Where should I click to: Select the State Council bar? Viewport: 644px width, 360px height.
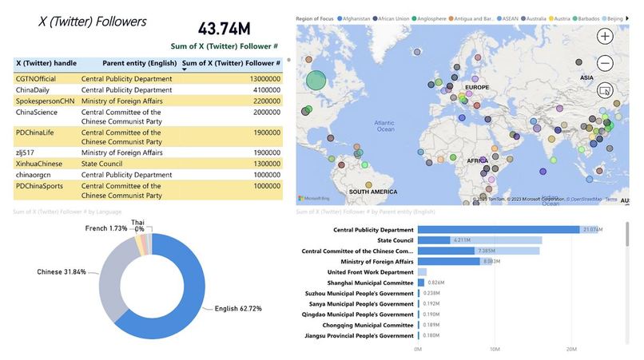tap(479, 240)
